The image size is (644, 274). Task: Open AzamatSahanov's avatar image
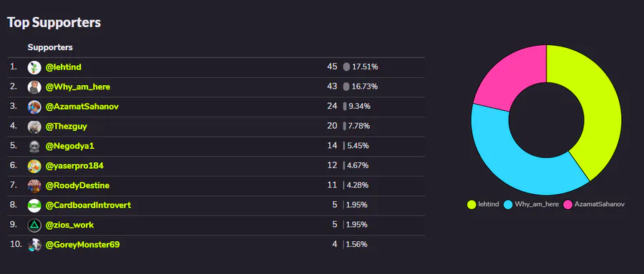(x=34, y=107)
